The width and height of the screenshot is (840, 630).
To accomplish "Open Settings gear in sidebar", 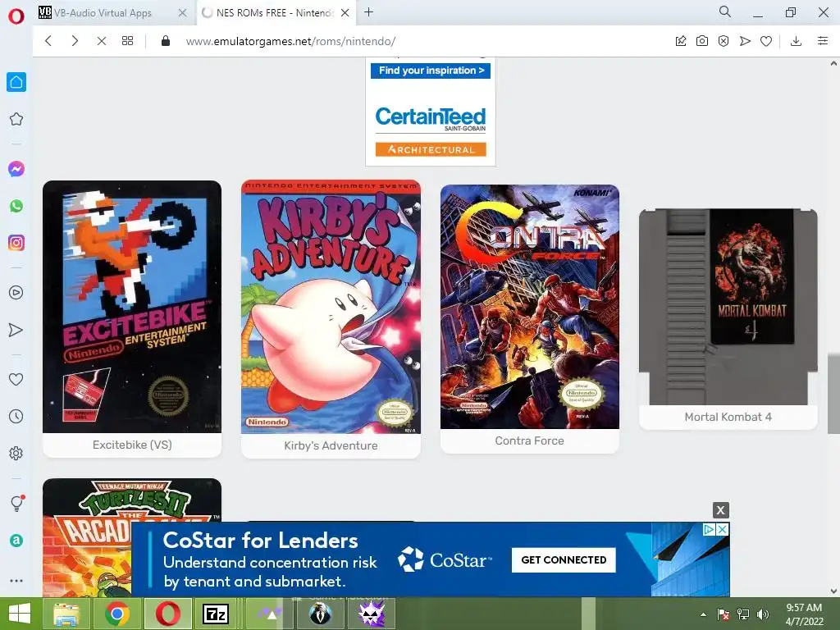I will point(16,453).
